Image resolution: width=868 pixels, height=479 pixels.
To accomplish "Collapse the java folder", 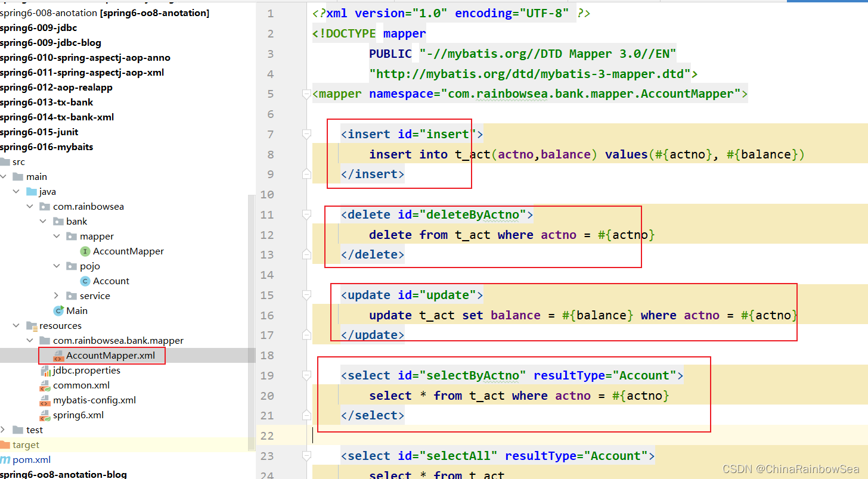I will (x=16, y=192).
